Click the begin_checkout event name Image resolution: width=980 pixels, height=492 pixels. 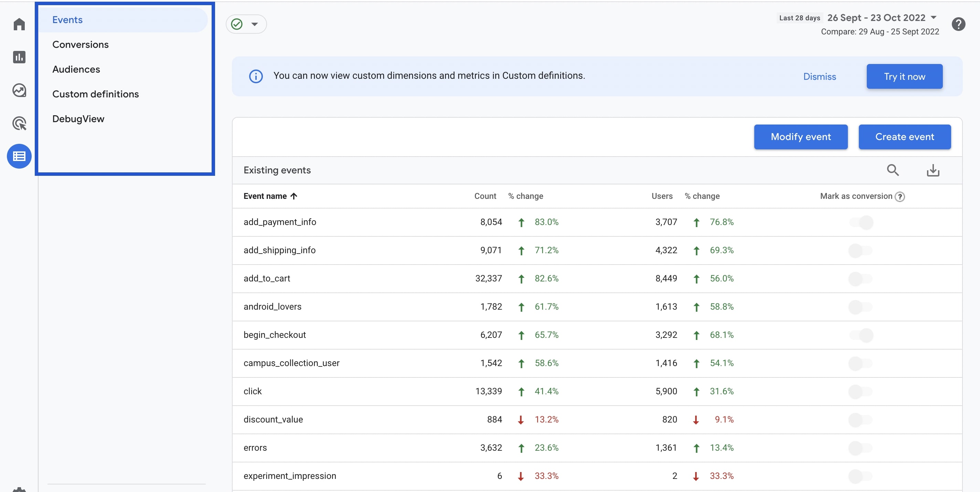pos(275,335)
